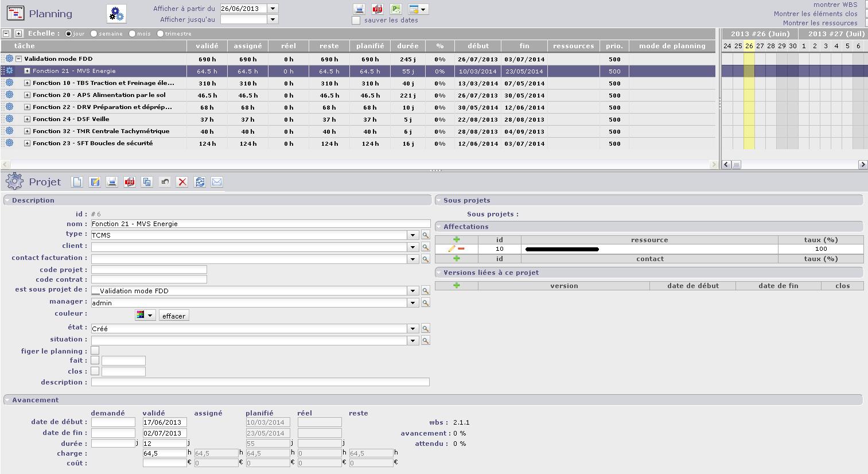Click the new project icon

point(77,182)
